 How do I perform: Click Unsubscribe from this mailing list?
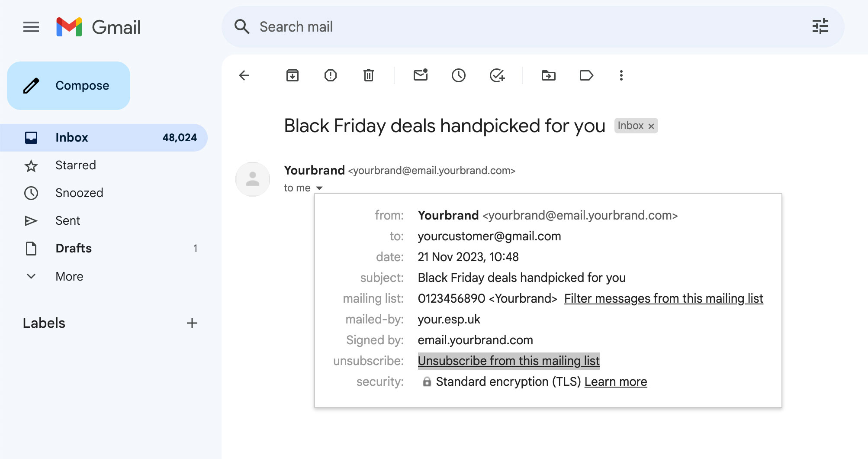click(508, 361)
